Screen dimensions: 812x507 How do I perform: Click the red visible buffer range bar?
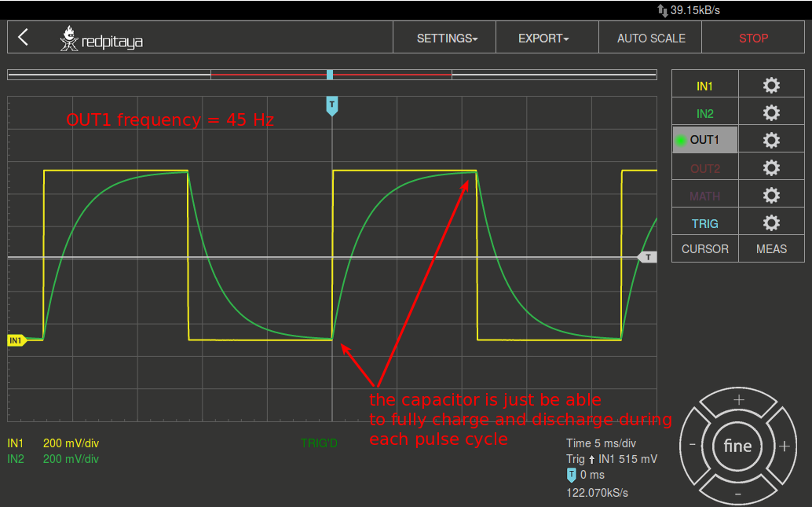(x=331, y=75)
